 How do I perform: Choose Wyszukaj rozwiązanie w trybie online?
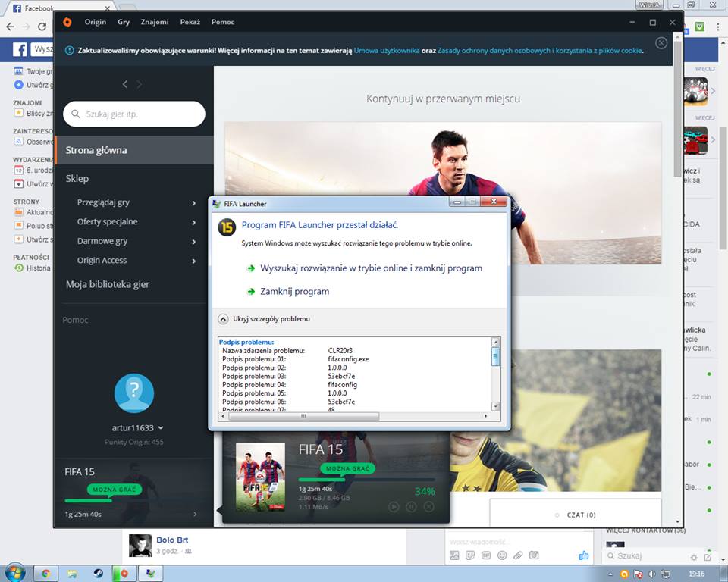pyautogui.click(x=371, y=268)
